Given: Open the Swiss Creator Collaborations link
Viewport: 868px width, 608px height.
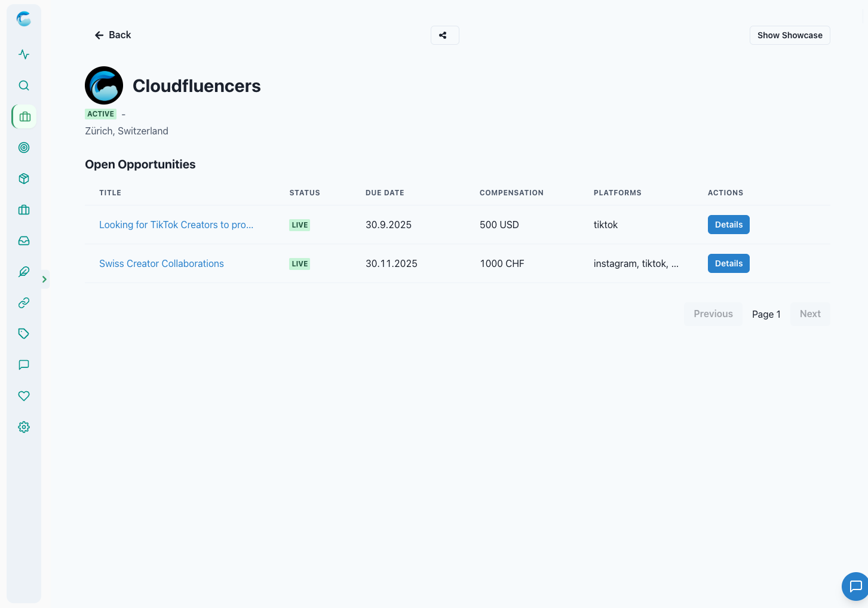Looking at the screenshot, I should coord(161,263).
